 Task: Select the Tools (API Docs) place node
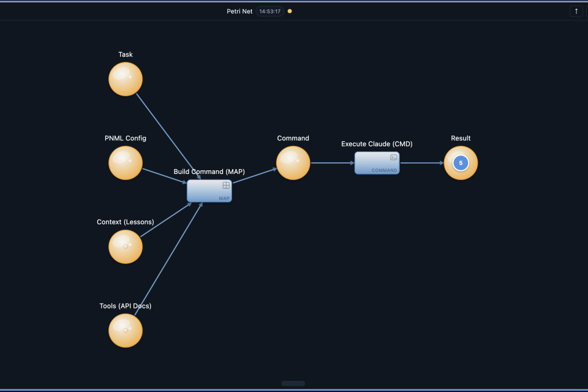point(126,331)
